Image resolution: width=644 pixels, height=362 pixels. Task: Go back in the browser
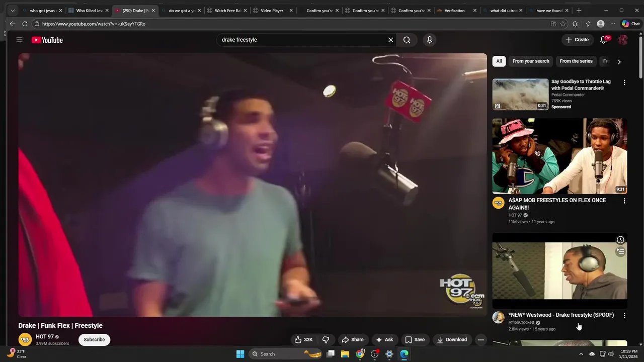(x=13, y=24)
